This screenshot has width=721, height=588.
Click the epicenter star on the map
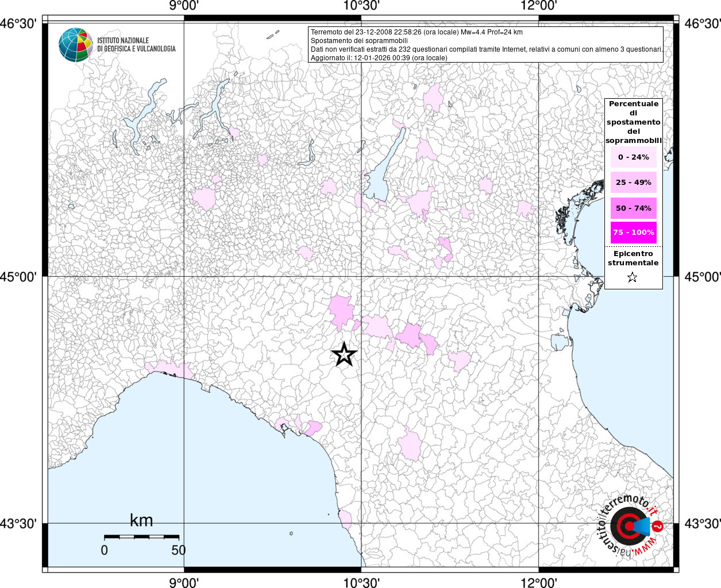point(344,354)
